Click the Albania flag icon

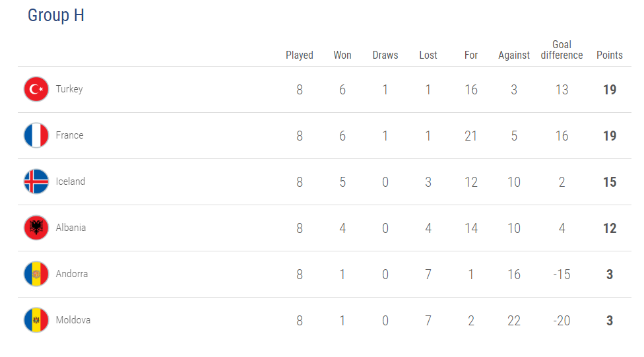36,228
